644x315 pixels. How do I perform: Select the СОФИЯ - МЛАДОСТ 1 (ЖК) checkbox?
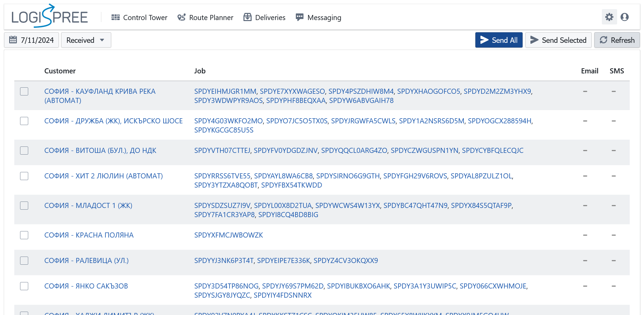click(24, 206)
